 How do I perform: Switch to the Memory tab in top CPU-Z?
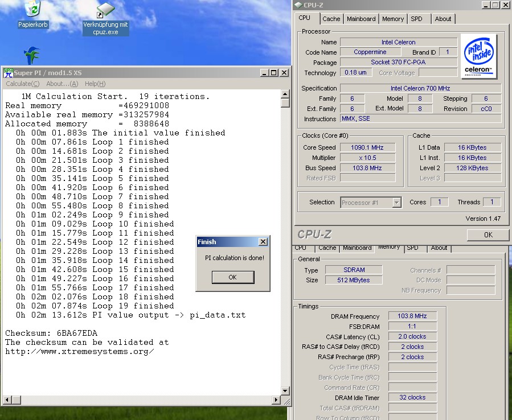tap(393, 19)
